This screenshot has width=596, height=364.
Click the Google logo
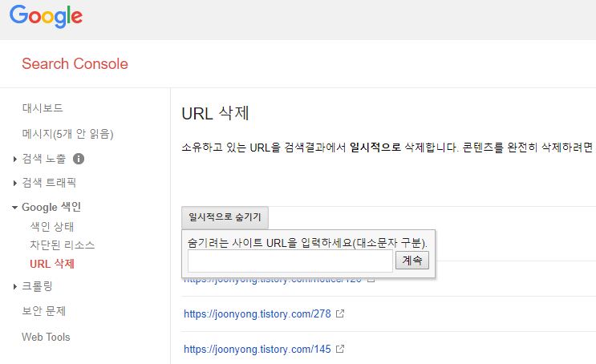click(46, 16)
